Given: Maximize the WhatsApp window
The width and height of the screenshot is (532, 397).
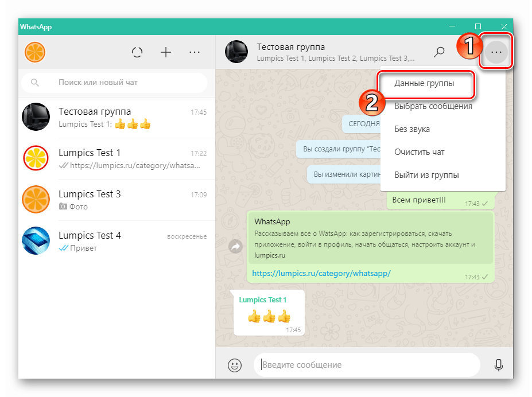Looking at the screenshot, I should click(478, 26).
